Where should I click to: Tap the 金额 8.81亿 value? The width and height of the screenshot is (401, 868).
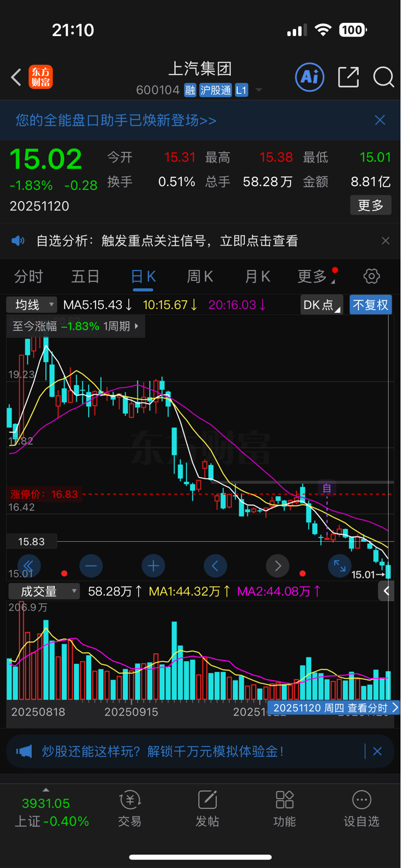coord(370,182)
